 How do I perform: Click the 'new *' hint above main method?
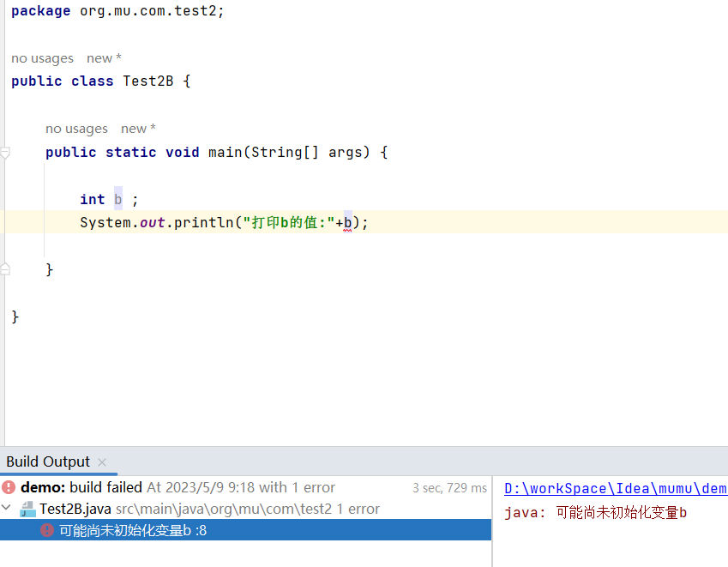click(138, 129)
